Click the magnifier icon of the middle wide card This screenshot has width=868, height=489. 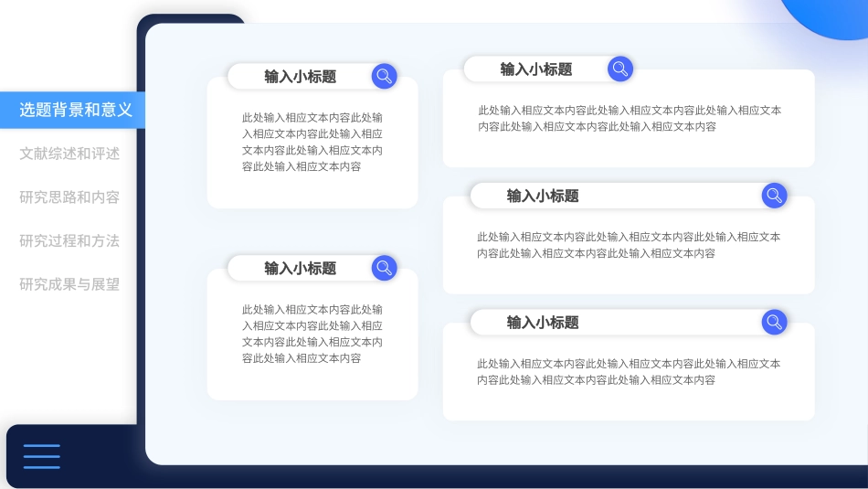[x=775, y=196]
